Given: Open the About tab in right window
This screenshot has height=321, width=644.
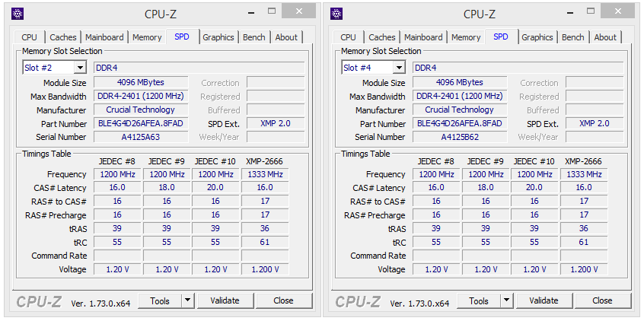Looking at the screenshot, I should tap(605, 37).
